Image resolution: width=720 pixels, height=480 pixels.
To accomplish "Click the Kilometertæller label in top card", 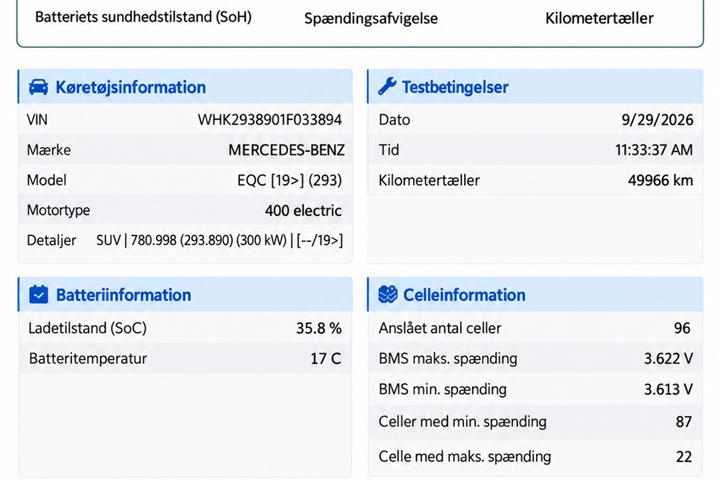I will [x=599, y=18].
